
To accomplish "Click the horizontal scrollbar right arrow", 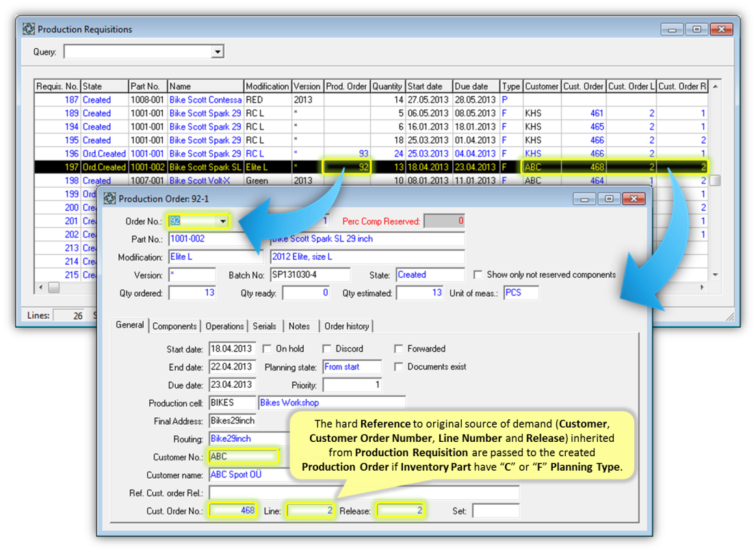I will (703, 287).
